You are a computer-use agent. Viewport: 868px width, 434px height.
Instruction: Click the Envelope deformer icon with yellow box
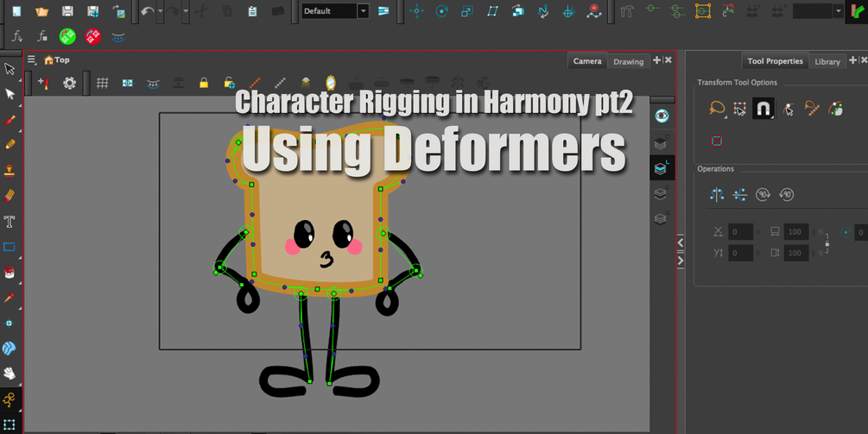click(x=703, y=11)
